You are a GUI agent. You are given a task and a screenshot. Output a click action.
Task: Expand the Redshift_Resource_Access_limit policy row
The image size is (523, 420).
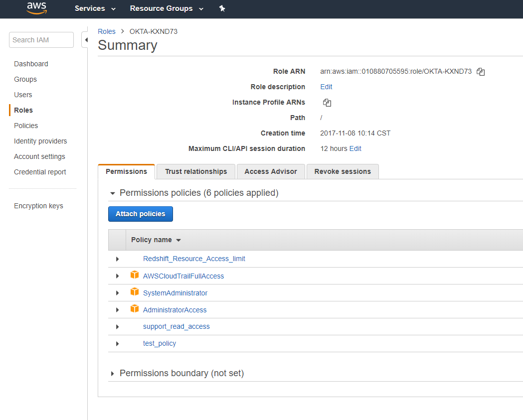coord(117,259)
